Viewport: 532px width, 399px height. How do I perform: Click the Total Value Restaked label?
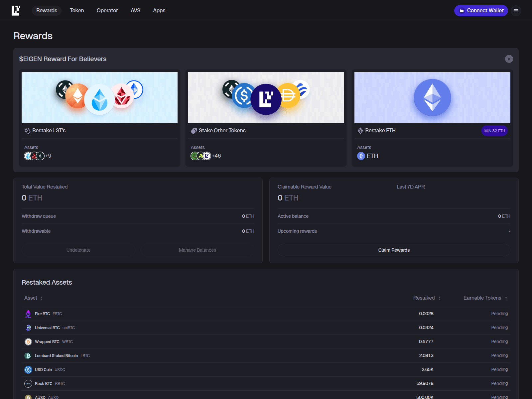(x=45, y=187)
